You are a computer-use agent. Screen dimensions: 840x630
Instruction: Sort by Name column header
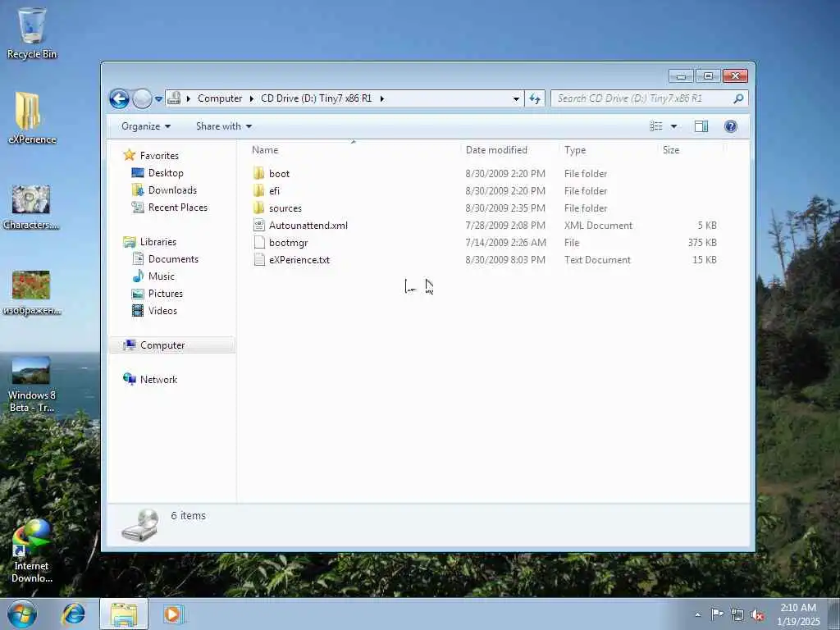tap(265, 150)
